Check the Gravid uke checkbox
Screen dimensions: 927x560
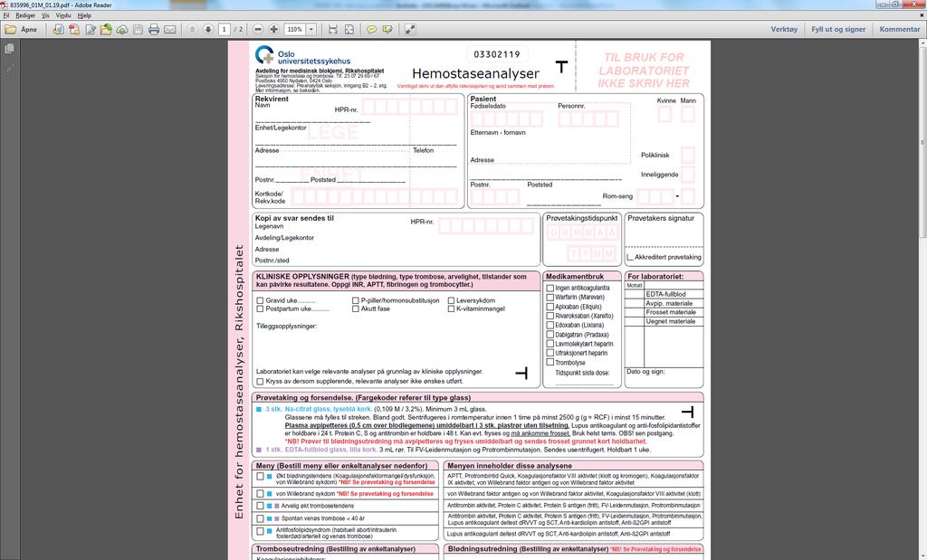260,300
